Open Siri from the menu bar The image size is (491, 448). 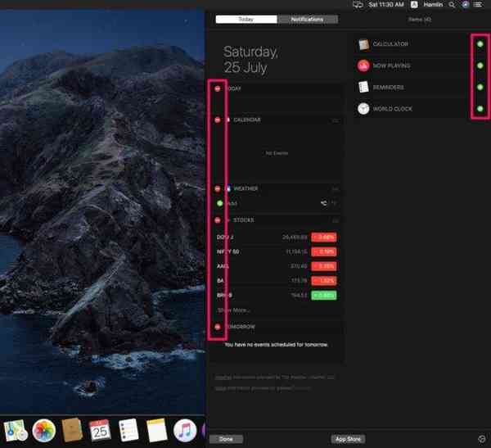(x=466, y=5)
